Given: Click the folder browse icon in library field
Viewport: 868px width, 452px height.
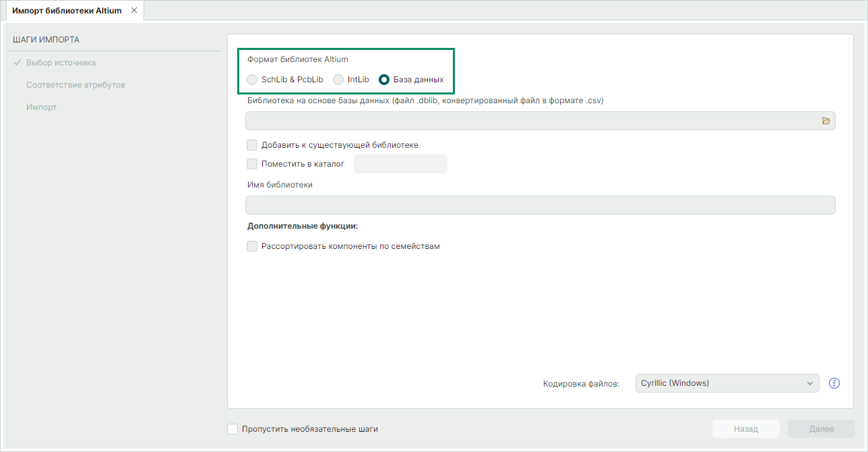Looking at the screenshot, I should point(826,121).
